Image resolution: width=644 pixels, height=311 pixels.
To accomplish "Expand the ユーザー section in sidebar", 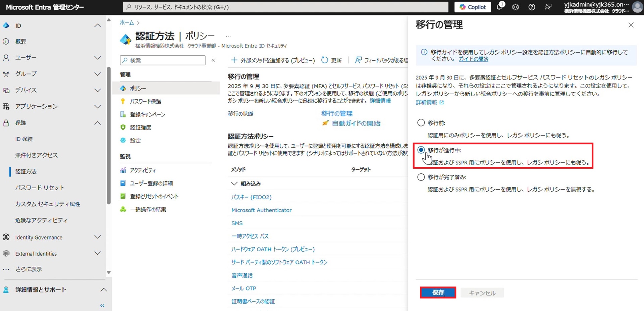I will pyautogui.click(x=97, y=58).
